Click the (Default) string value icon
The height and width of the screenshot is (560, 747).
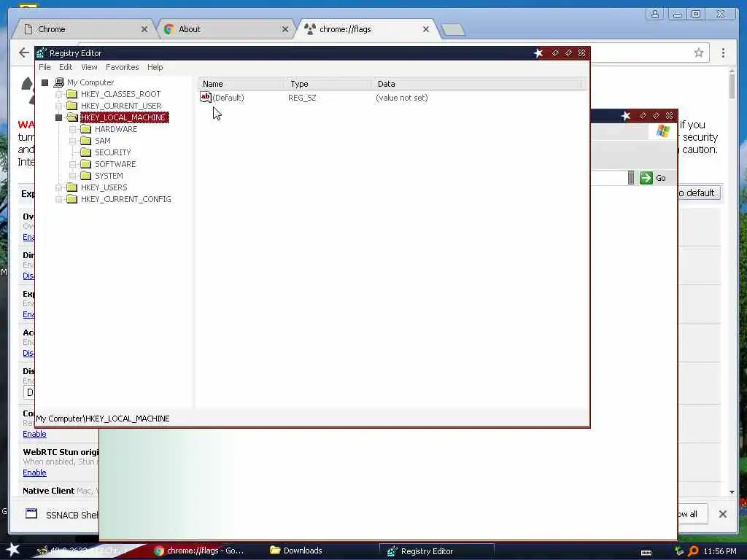pyautogui.click(x=205, y=97)
